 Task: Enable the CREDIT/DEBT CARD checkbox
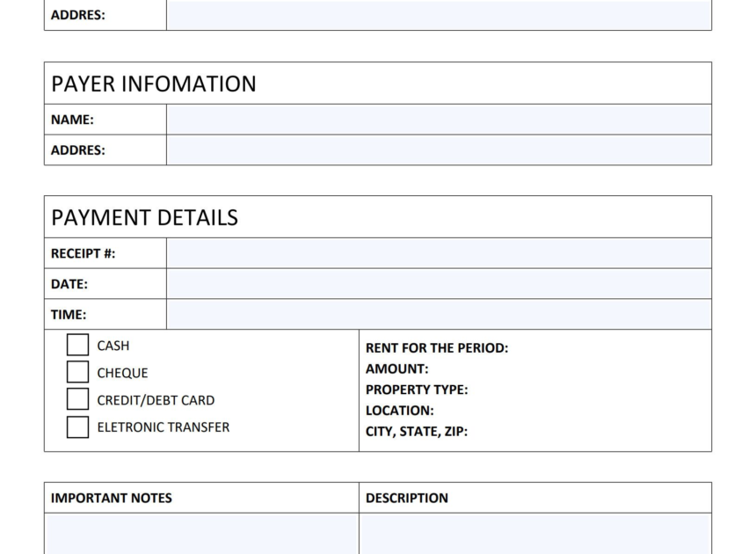(77, 398)
